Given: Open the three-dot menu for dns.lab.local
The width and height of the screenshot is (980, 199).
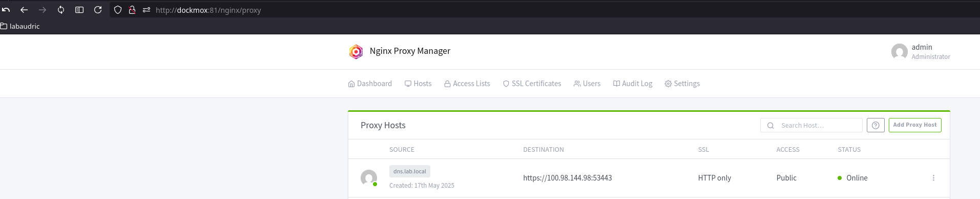Looking at the screenshot, I should [933, 178].
